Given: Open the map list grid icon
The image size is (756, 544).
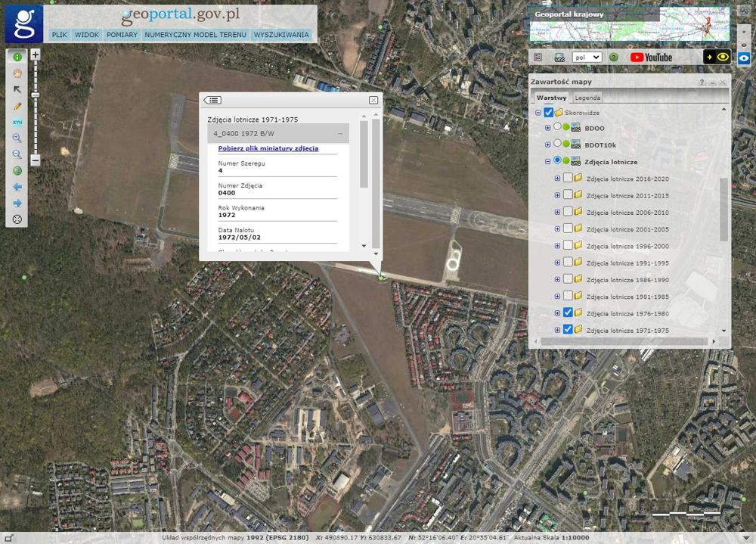Looking at the screenshot, I should [x=538, y=58].
